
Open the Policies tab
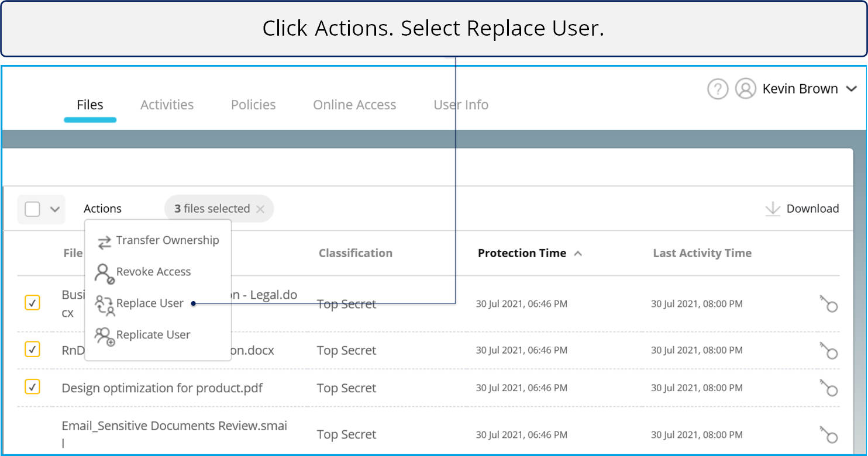point(253,105)
